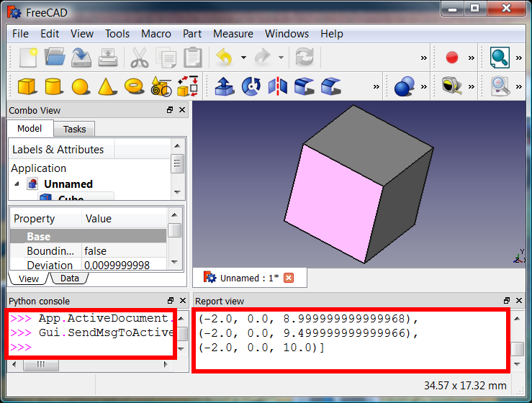532x403 pixels.
Task: Open the undo history dropdown arrow
Action: click(243, 58)
